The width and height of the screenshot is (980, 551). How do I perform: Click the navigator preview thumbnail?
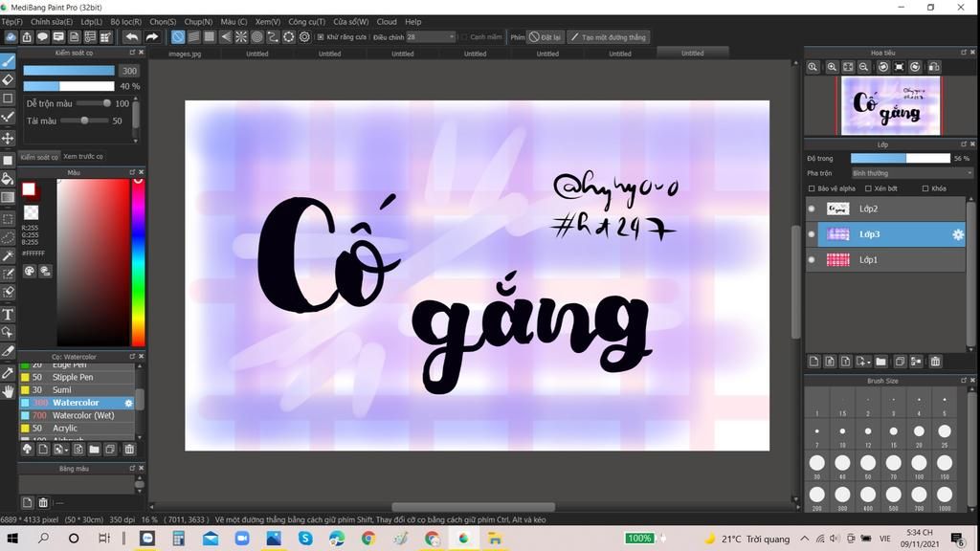coord(891,105)
